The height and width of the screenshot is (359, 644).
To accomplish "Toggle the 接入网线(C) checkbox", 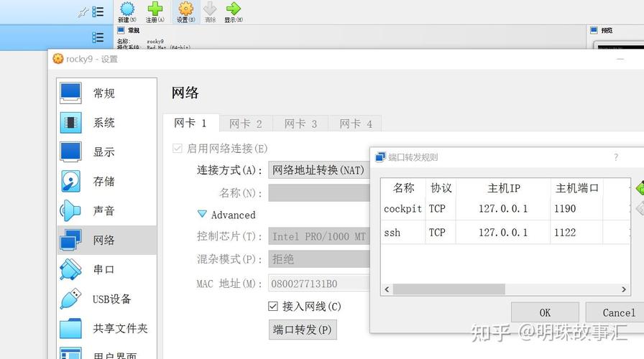I will point(272,306).
